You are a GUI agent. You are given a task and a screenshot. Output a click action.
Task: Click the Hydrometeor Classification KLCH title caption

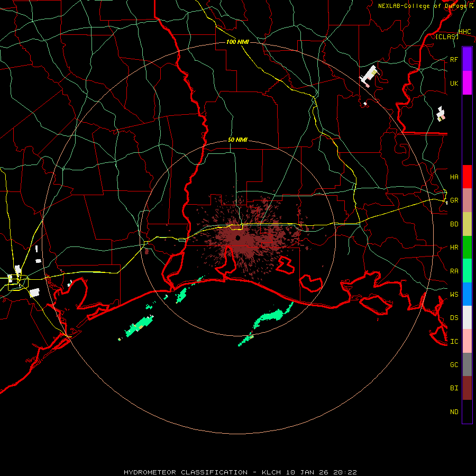pos(240,472)
